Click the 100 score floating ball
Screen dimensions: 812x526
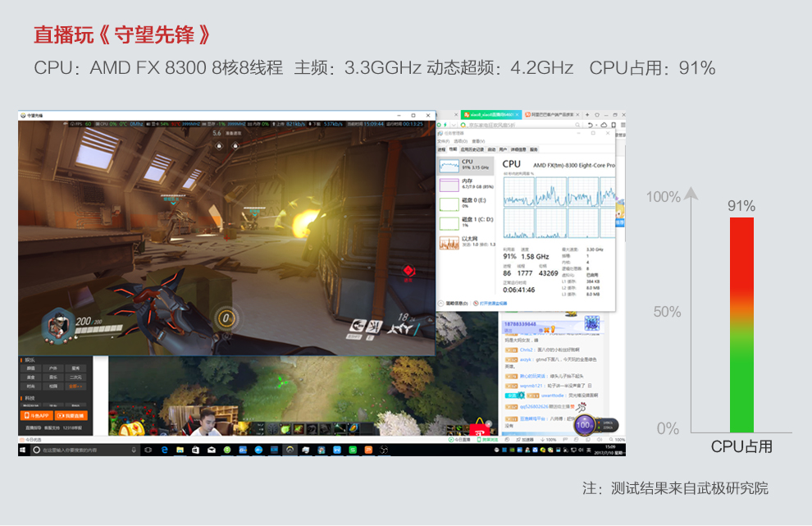(x=584, y=425)
